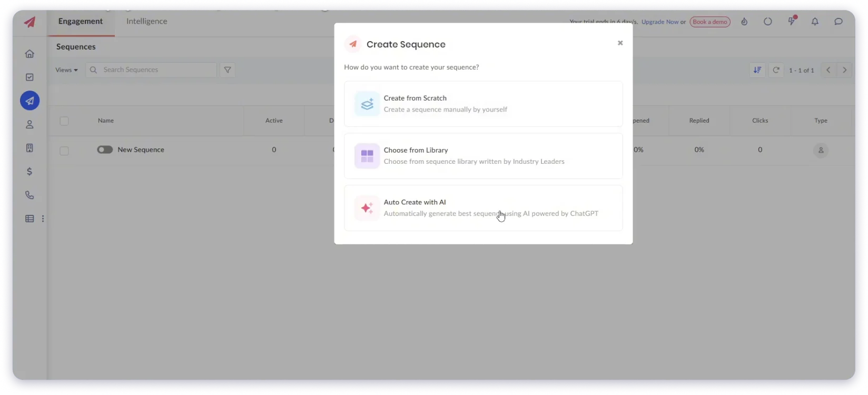Open the contacts person icon in sidebar
Screen dimensions: 868x395
[29, 124]
